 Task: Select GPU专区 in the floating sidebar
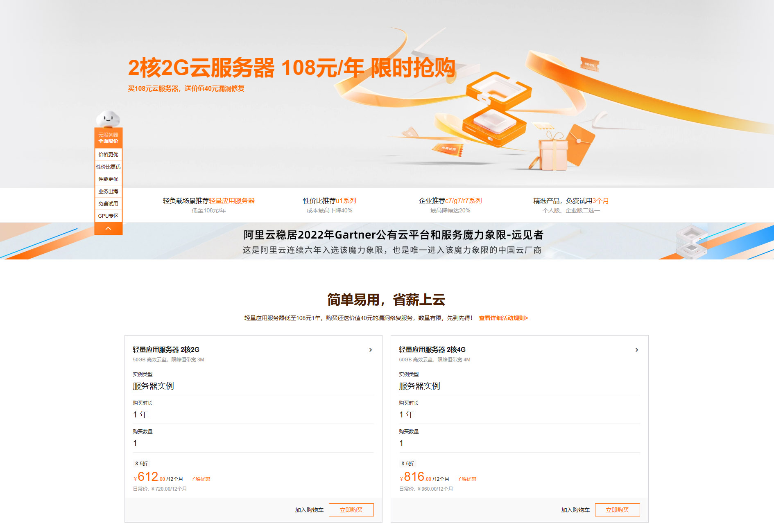[x=108, y=216]
